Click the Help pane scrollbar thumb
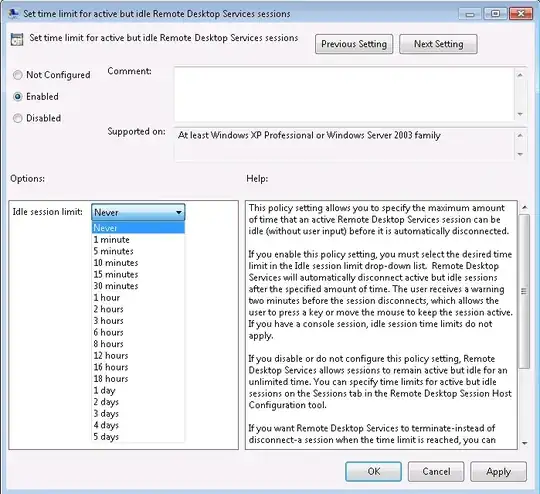Viewport: 540px width, 494px height. coord(524,291)
